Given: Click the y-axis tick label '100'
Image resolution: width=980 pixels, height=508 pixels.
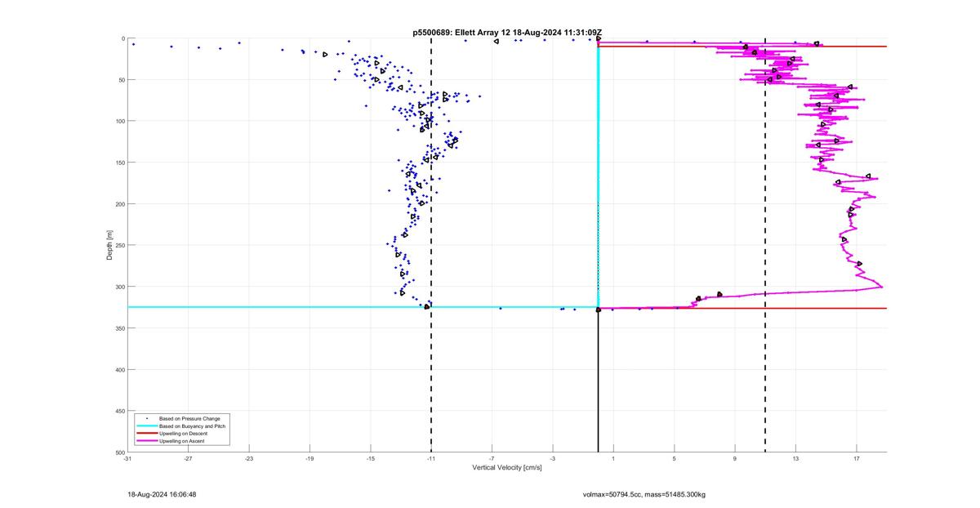Looking at the screenshot, I should pyautogui.click(x=119, y=121).
